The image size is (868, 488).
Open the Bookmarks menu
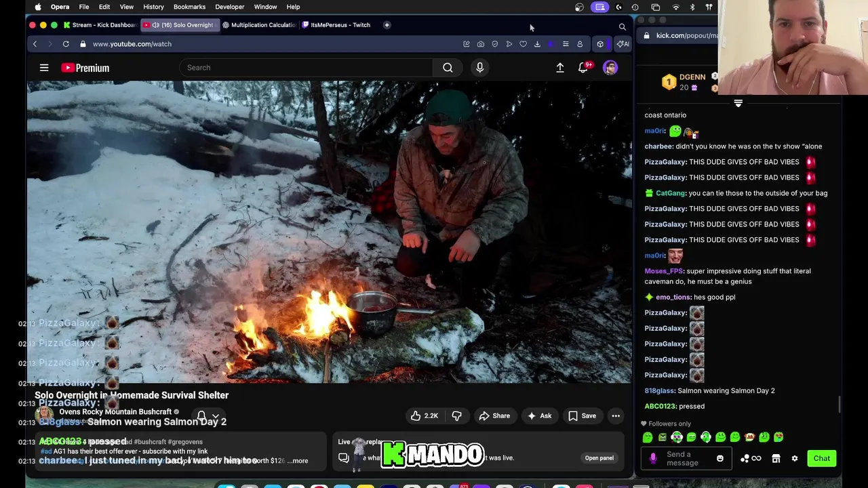click(189, 7)
